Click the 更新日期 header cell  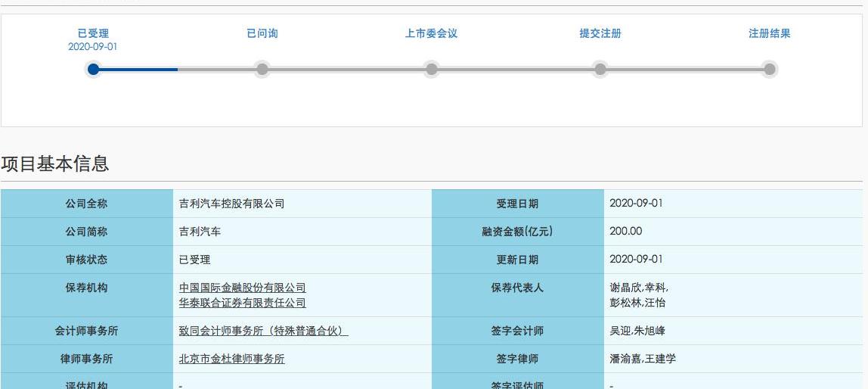[x=518, y=260]
